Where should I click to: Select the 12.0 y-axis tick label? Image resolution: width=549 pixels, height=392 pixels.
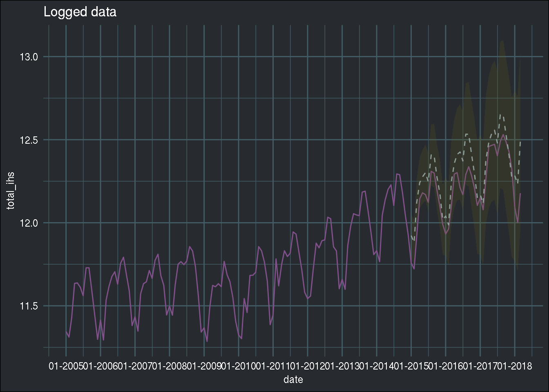coord(29,223)
